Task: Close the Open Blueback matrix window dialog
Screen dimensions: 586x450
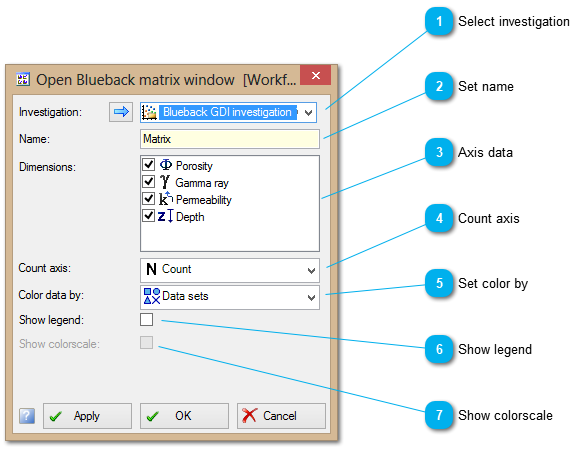Action: tap(315, 75)
